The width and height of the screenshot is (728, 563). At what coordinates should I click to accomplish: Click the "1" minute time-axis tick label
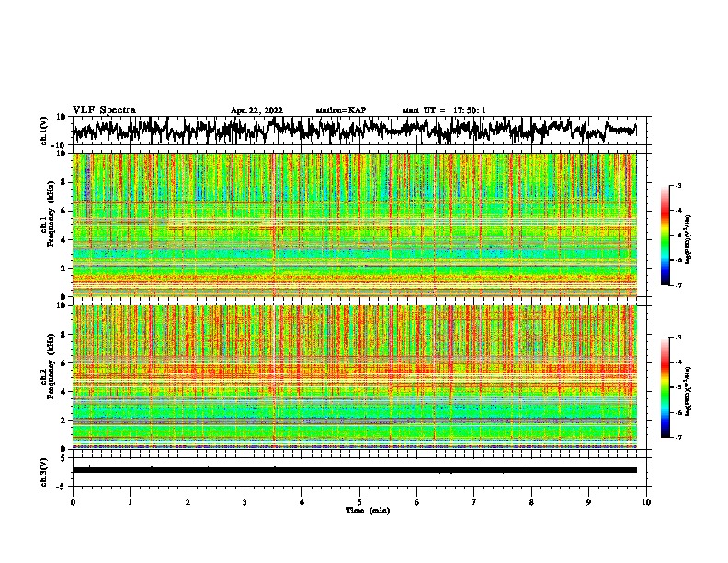131,502
